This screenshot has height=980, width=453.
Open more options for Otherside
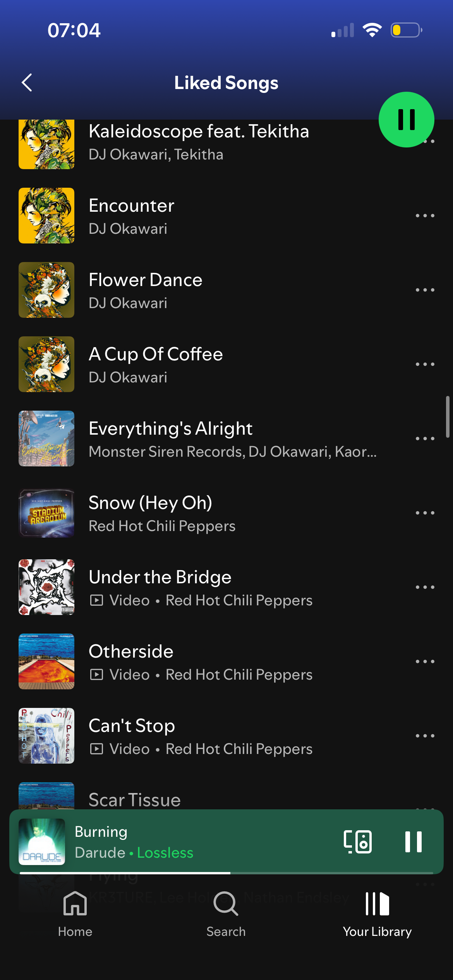[x=425, y=661]
